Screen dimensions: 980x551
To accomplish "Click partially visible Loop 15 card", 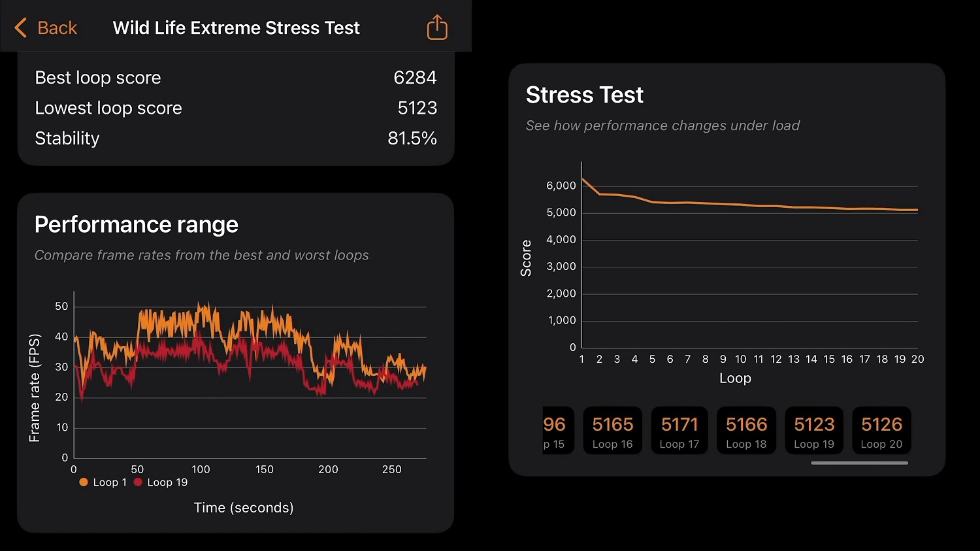I will [x=557, y=431].
